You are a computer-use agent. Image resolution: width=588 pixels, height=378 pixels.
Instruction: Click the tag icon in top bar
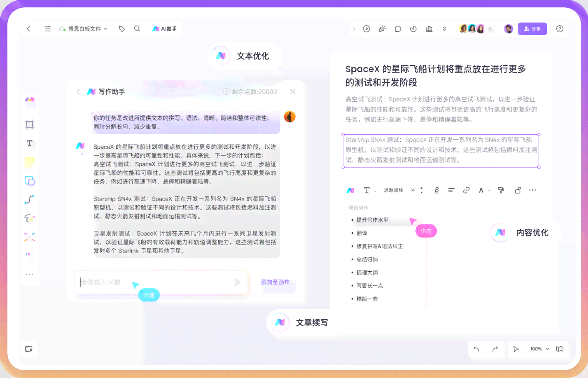coord(121,29)
